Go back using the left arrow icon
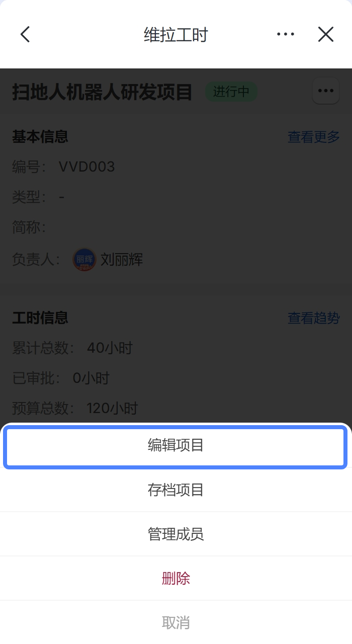 pyautogui.click(x=25, y=34)
